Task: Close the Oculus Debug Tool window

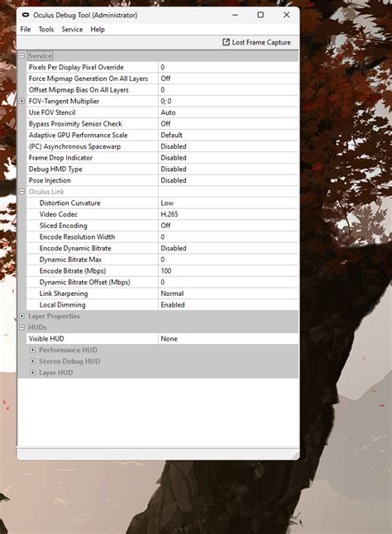Action: point(286,15)
